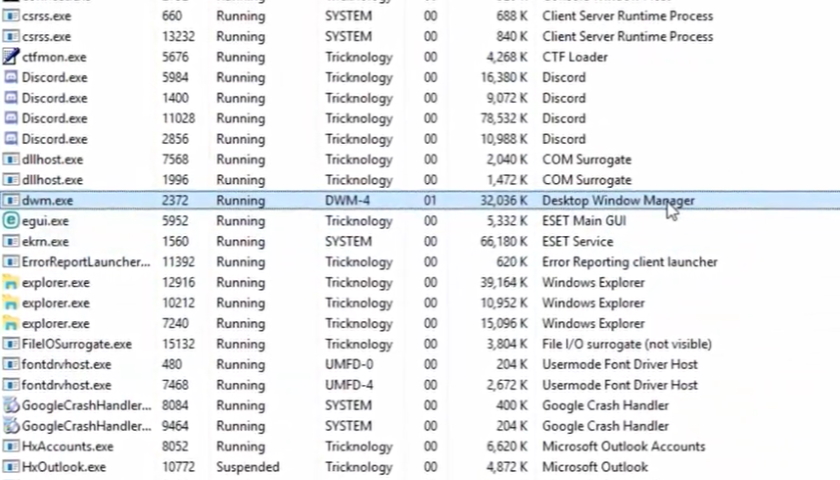Click the memory value '4,268 K'

point(507,57)
